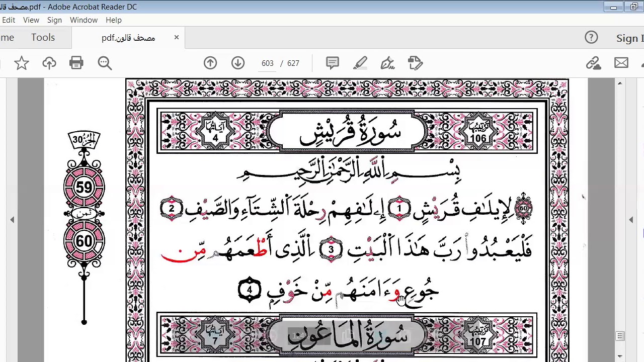Click the scrollbar thumb near the bottom
Screen dimensions: 644x362
pyautogui.click(x=620, y=336)
